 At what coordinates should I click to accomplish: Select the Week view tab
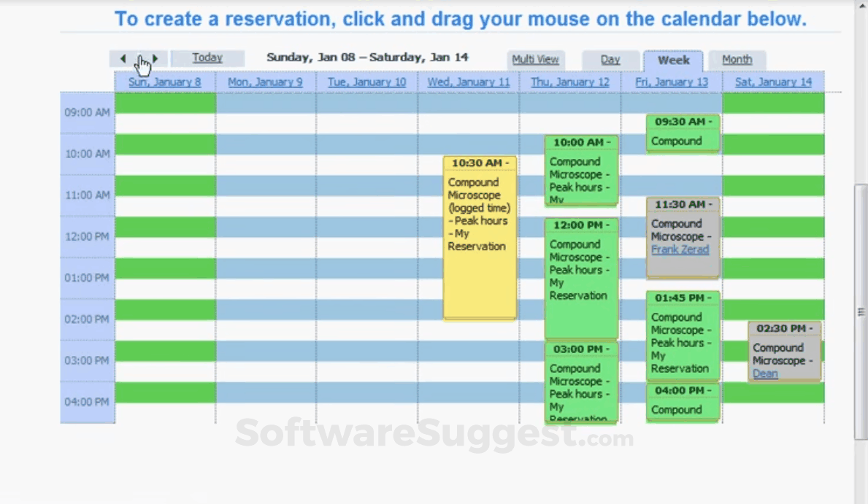pyautogui.click(x=672, y=61)
